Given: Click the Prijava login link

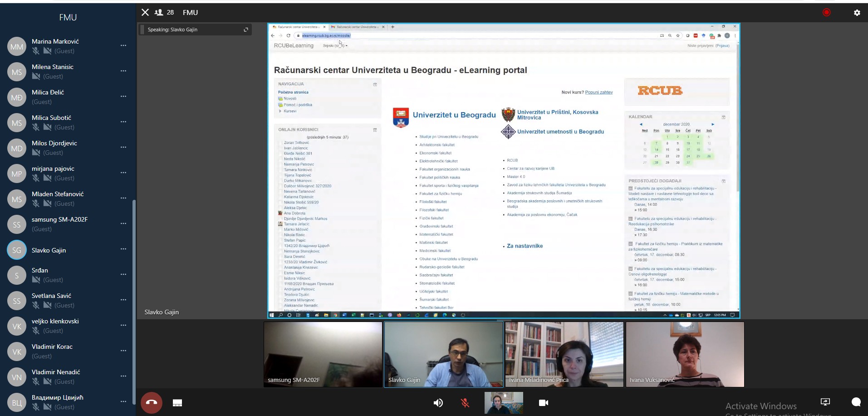Looking at the screenshot, I should click(722, 45).
